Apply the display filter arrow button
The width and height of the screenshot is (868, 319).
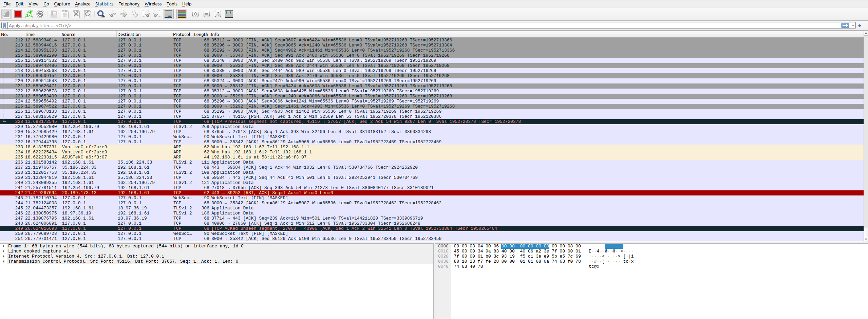tap(845, 25)
